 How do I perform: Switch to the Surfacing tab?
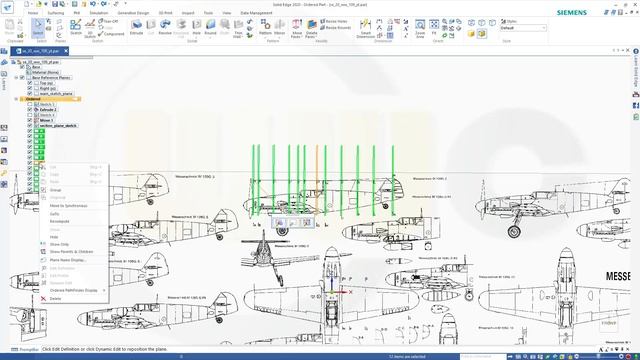(x=56, y=13)
